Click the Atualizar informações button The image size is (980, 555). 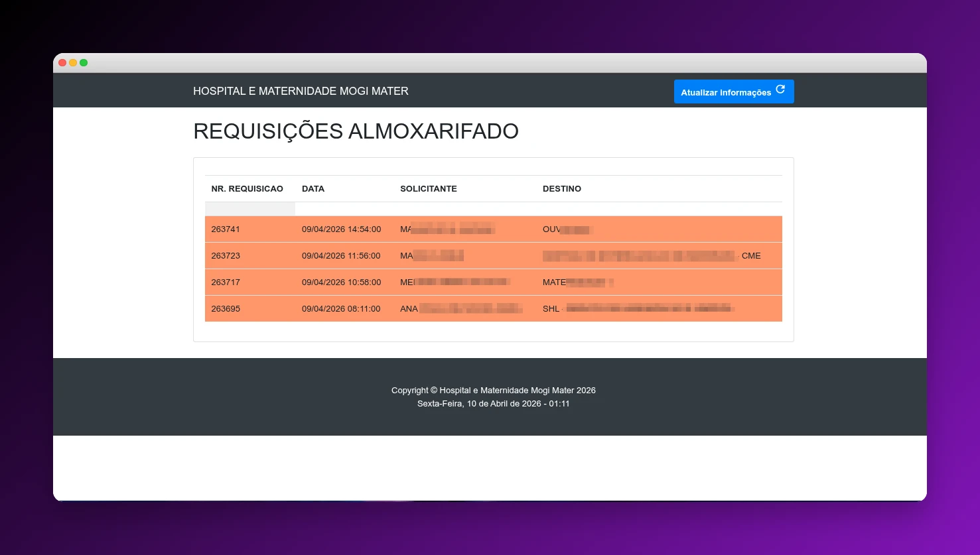pyautogui.click(x=734, y=92)
